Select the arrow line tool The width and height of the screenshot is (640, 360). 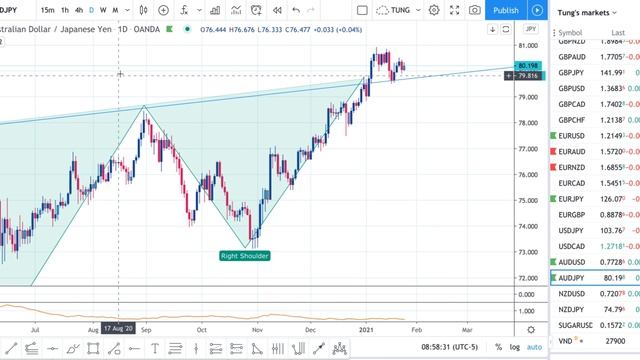point(319,348)
